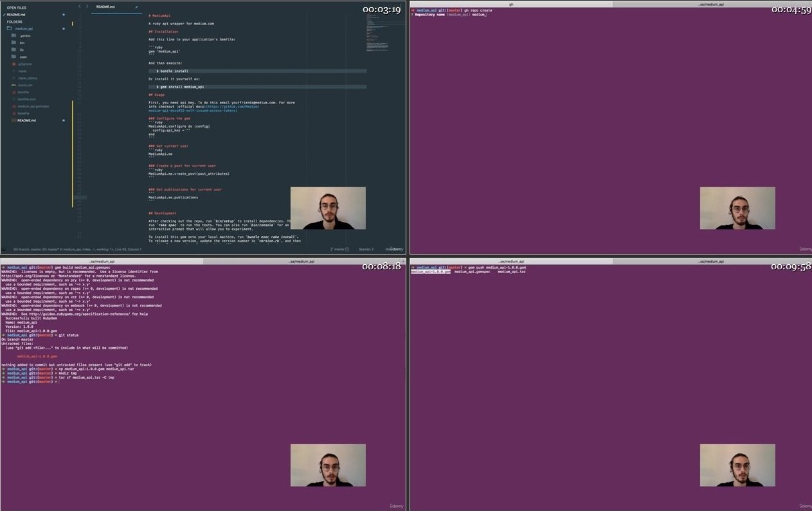This screenshot has width=812, height=511.
Task: Click the modified dot beside medium_api folder
Action: tap(63, 29)
